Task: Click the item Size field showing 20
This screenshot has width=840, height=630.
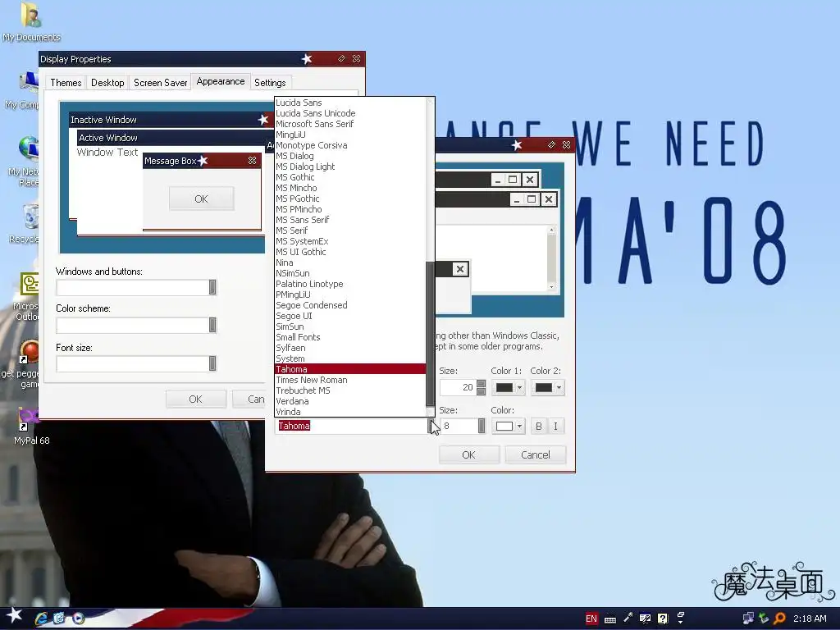Action: (x=458, y=387)
